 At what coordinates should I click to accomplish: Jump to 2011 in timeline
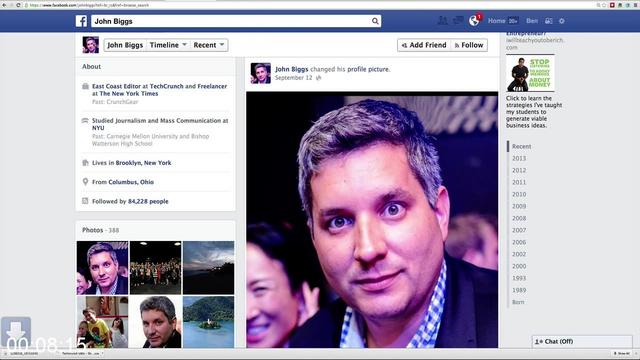tap(519, 182)
